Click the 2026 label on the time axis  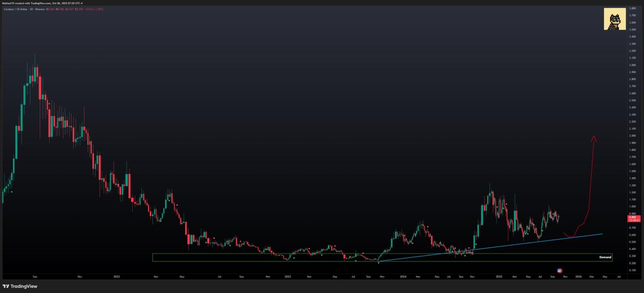click(x=578, y=277)
